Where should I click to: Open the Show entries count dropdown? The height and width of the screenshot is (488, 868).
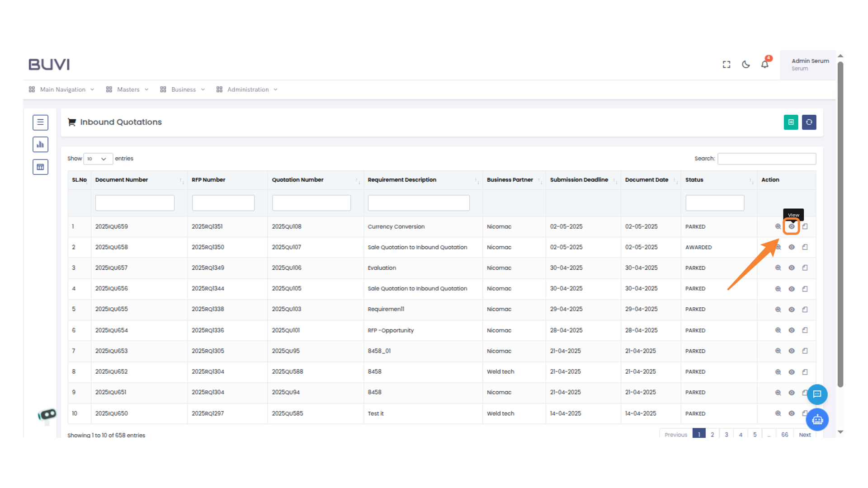pos(98,159)
